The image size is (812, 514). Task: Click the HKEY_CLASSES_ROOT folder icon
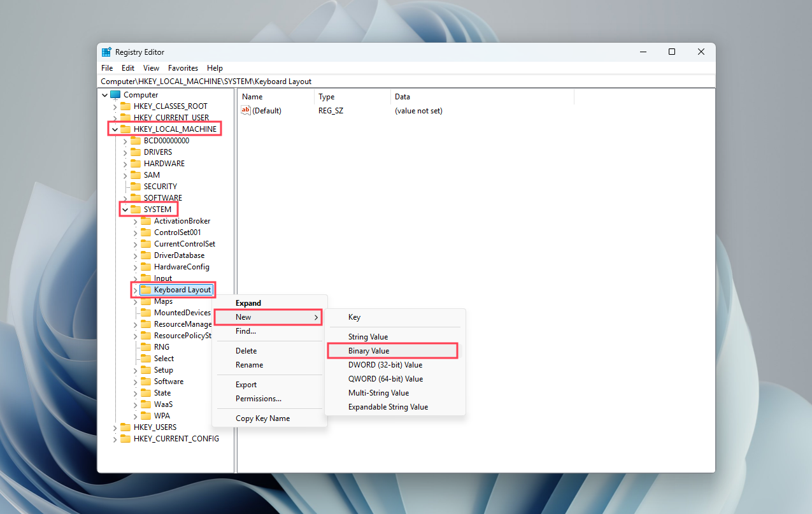point(125,106)
